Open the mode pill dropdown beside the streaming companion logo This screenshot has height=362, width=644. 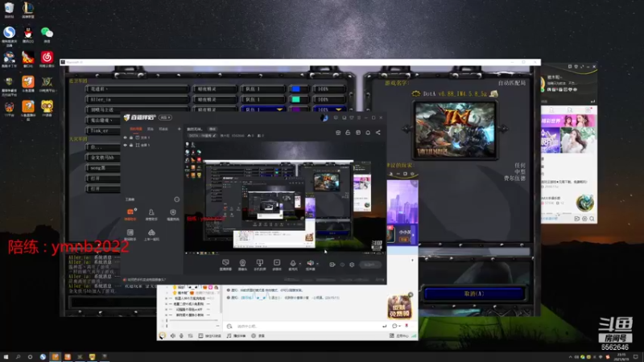tap(165, 117)
